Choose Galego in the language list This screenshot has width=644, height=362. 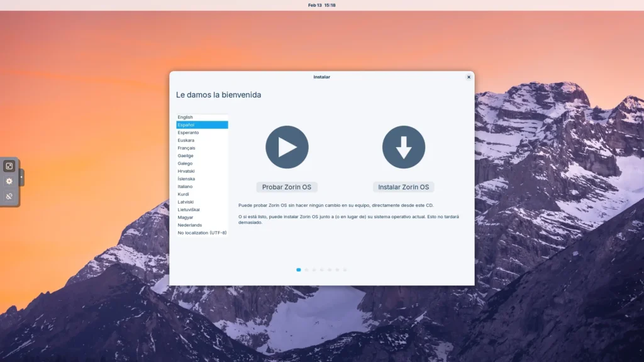click(186, 163)
